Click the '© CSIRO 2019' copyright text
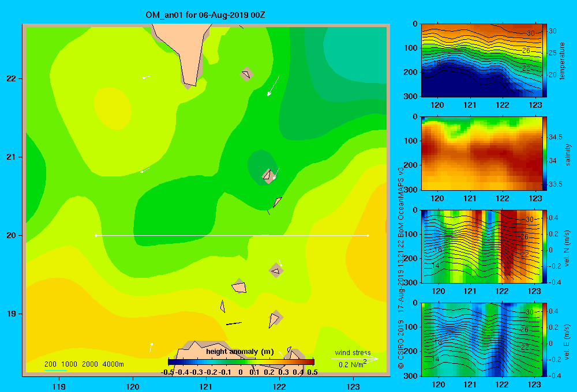 coord(401,344)
